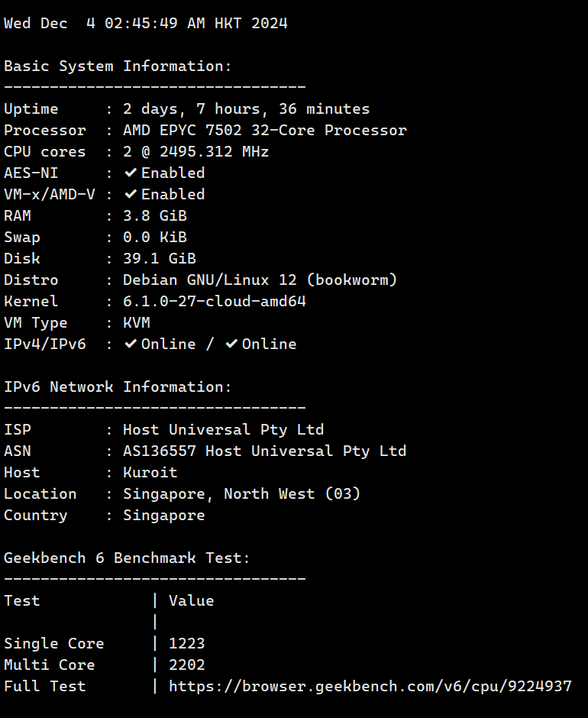Click the IPv4 Online checkmark
The width and height of the screenshot is (588, 718).
tap(131, 344)
